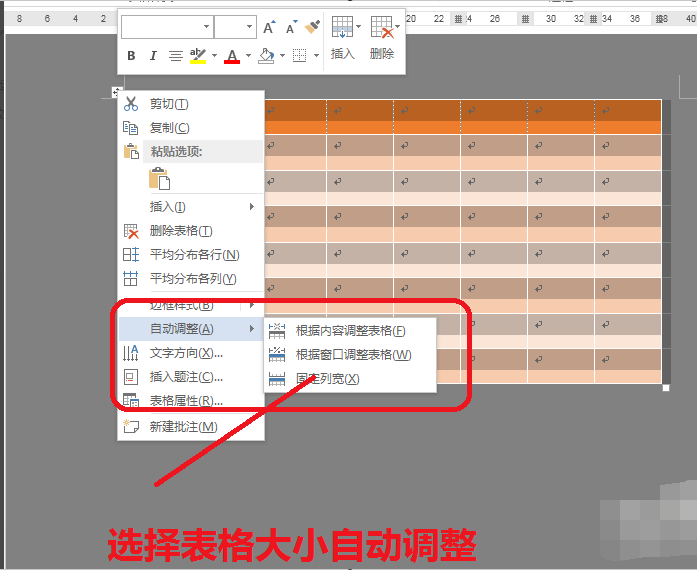Open the font size dropdown
Viewport: 697px width, 570px height.
click(249, 27)
